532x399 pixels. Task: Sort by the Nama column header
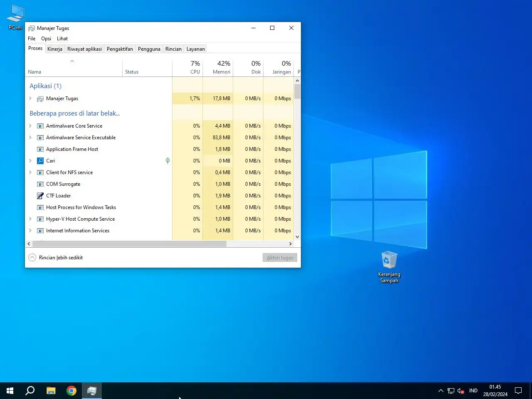click(74, 68)
